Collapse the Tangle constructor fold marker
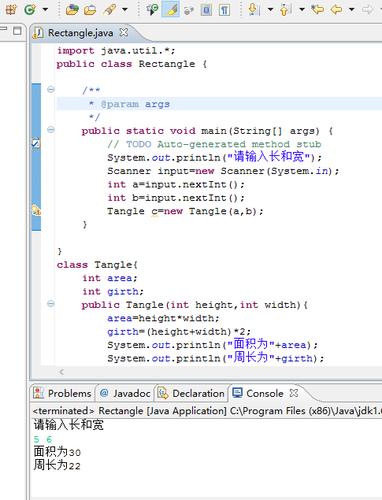Screen dimensions: 382x500 (51, 303)
